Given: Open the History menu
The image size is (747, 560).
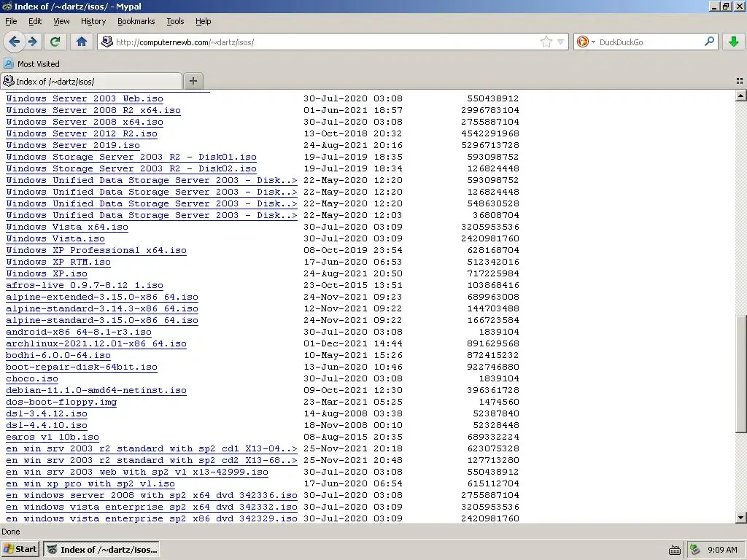Looking at the screenshot, I should click(93, 21).
